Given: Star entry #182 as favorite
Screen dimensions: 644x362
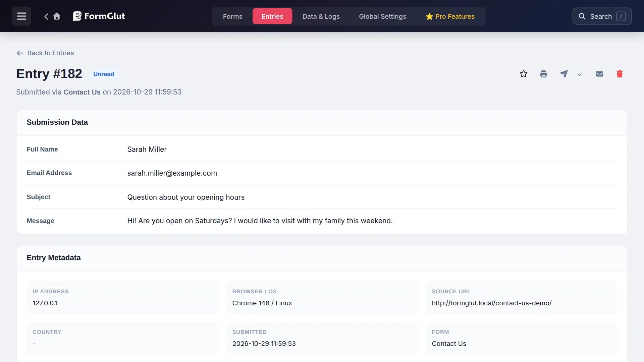Looking at the screenshot, I should coord(524,74).
